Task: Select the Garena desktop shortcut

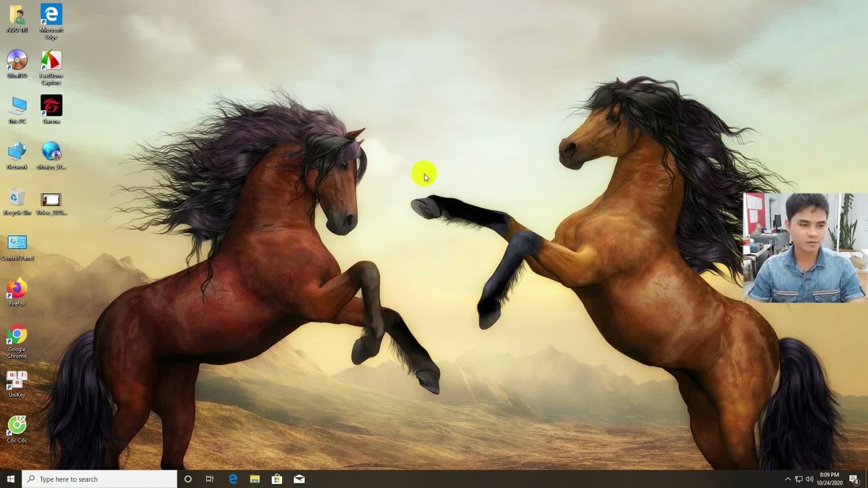Action: pyautogui.click(x=51, y=110)
